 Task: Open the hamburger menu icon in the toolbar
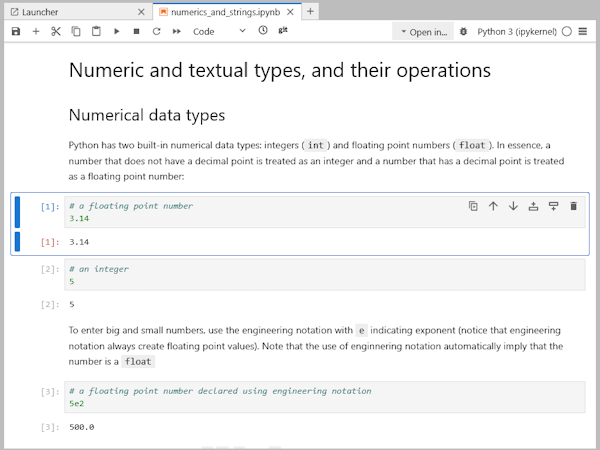[x=582, y=31]
